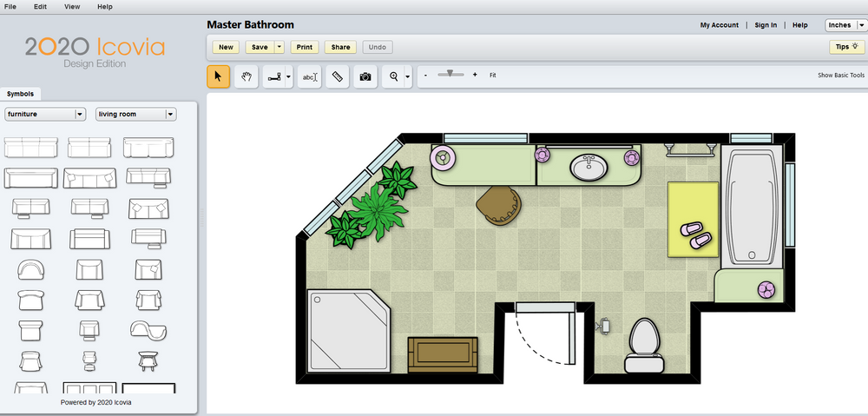Click the Print button
868x416 pixels.
[305, 47]
